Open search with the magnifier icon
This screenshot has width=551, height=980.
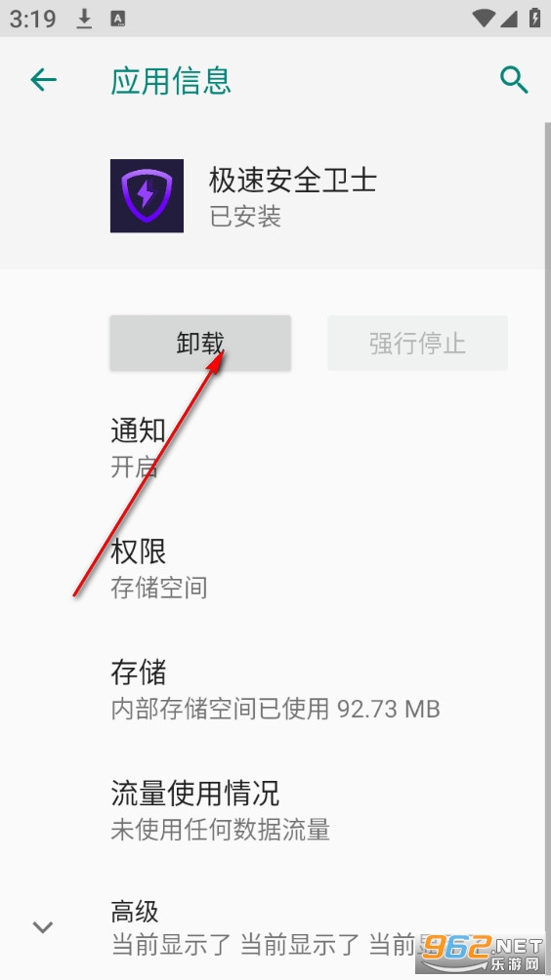coord(514,80)
